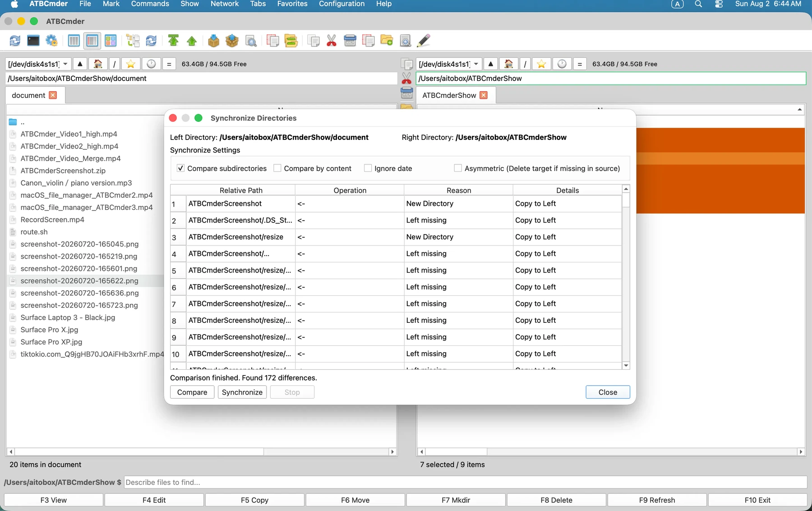
Task: Click the pack archive box icon
Action: tap(214, 41)
